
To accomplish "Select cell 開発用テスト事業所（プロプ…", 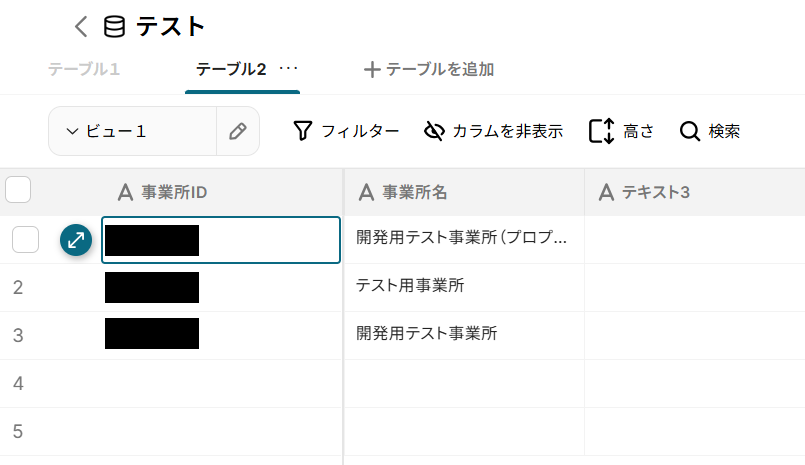I will tap(464, 240).
